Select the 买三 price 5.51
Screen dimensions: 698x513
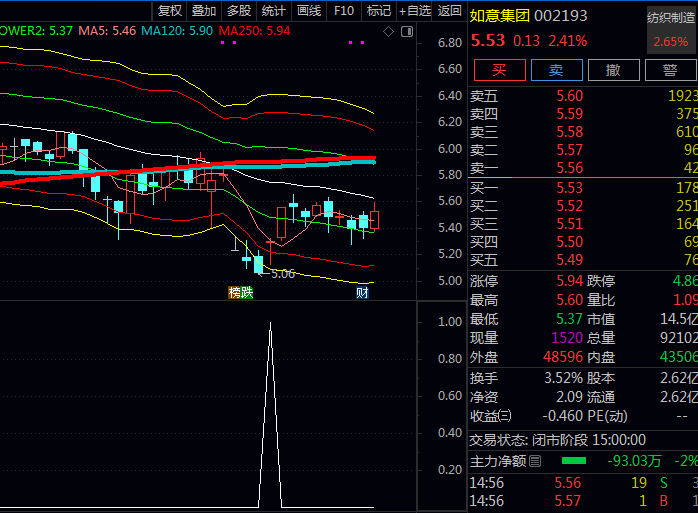[x=569, y=224]
